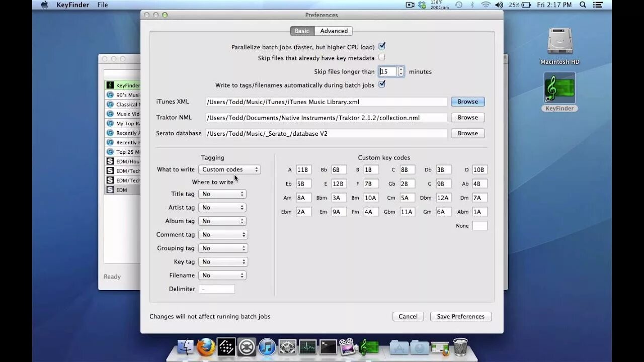The height and width of the screenshot is (362, 644).
Task: Open the Filename dropdown
Action: pyautogui.click(x=222, y=275)
